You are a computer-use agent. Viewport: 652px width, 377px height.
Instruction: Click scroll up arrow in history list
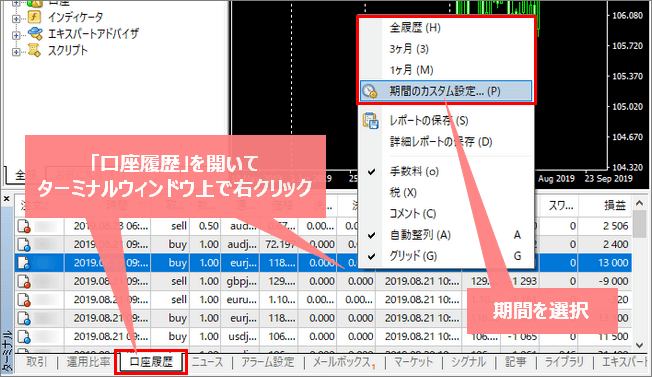coord(640,203)
